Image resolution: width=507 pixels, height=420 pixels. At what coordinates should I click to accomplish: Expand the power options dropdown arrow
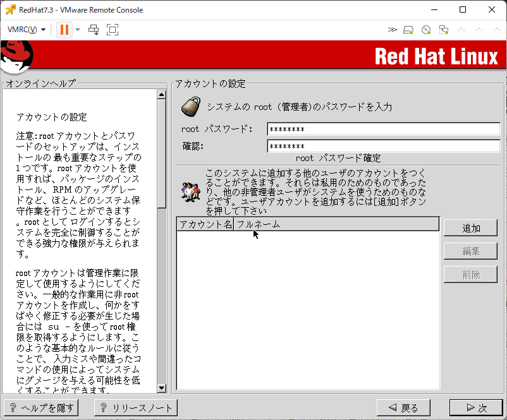coord(78,30)
